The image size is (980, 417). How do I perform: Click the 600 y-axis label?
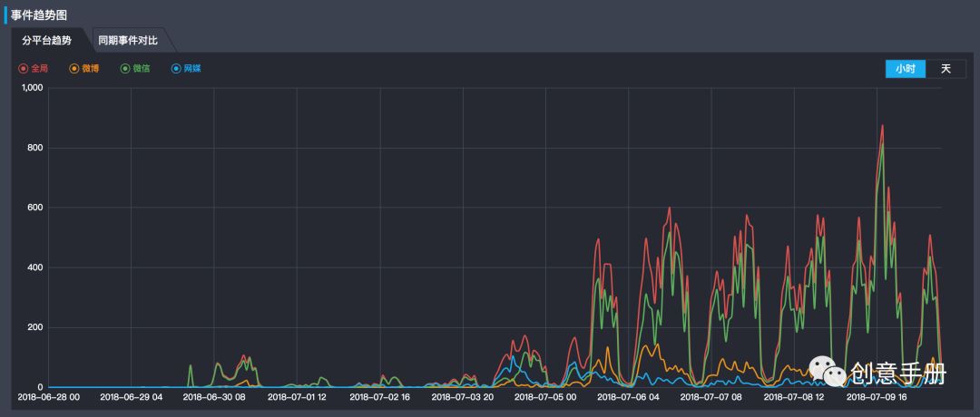(x=34, y=208)
